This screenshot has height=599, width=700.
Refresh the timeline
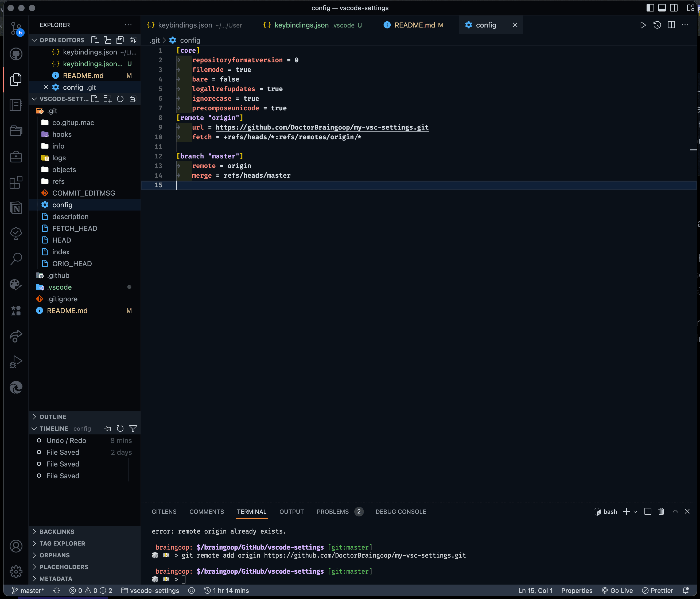pos(120,428)
